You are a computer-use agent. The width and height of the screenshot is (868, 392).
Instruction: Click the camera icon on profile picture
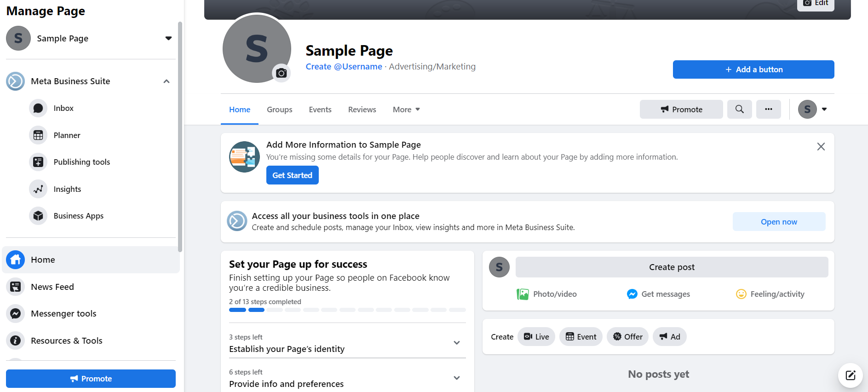pyautogui.click(x=282, y=73)
